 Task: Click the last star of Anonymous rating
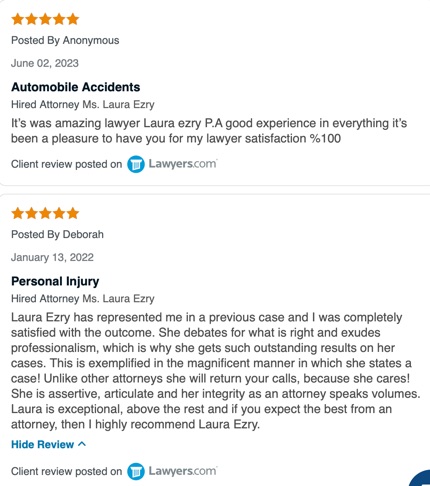[x=73, y=19]
